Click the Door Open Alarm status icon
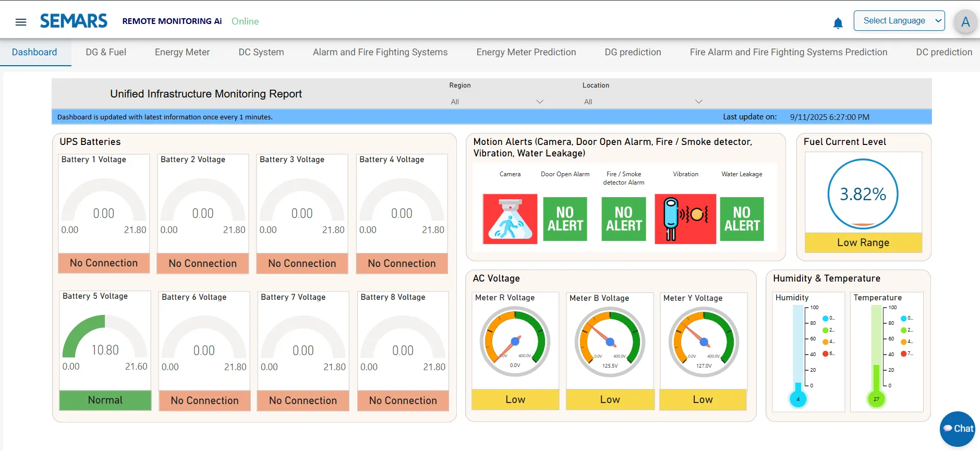The width and height of the screenshot is (980, 451). tap(565, 219)
